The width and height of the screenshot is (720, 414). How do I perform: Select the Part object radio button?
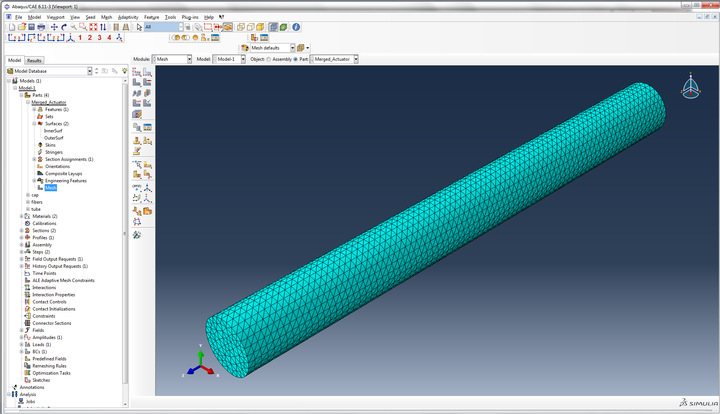coord(295,59)
